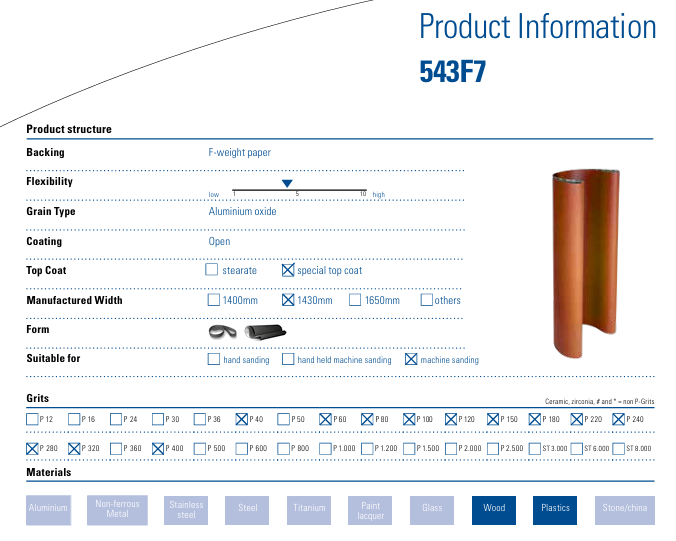Check the P 1.500 grit box
The width and height of the screenshot is (676, 541).
pos(409,449)
